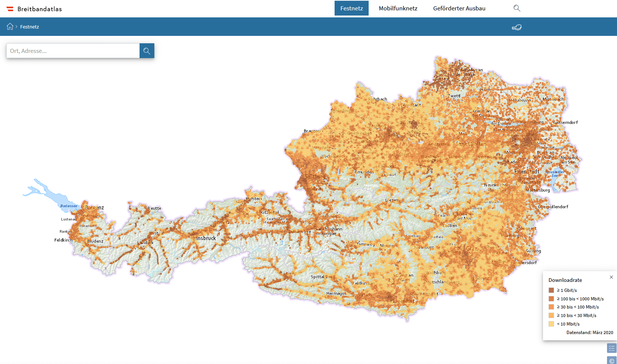The image size is (617, 364).
Task: Click the Festnetz breadcrumb link
Action: pos(30,27)
